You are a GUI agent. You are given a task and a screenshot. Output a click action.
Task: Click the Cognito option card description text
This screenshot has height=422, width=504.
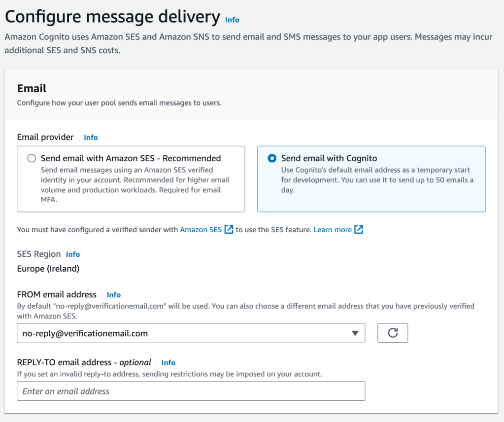[377, 180]
